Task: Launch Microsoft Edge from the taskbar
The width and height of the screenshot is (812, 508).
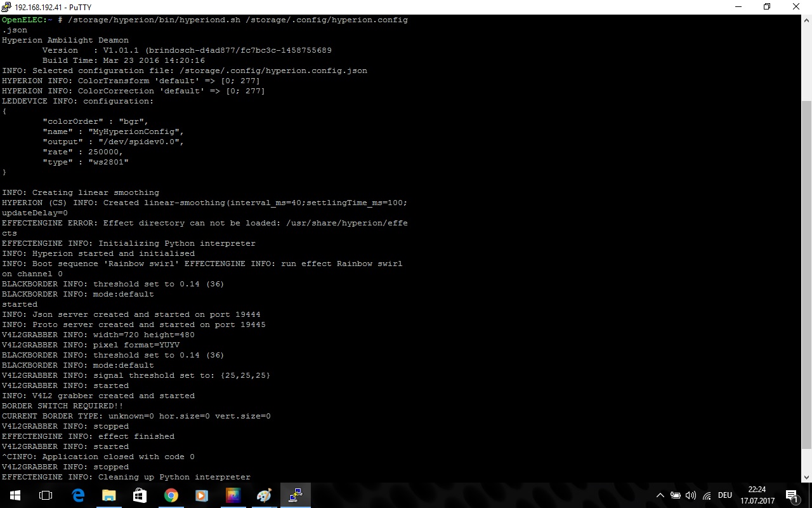Action: coord(78,495)
